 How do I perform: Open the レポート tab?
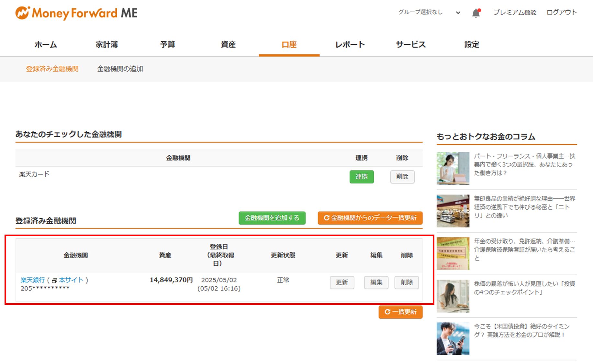tap(350, 44)
